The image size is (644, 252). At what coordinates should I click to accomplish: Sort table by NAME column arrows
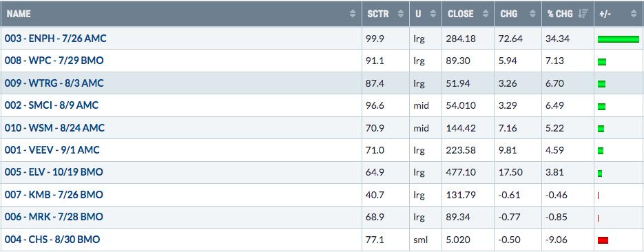[353, 14]
